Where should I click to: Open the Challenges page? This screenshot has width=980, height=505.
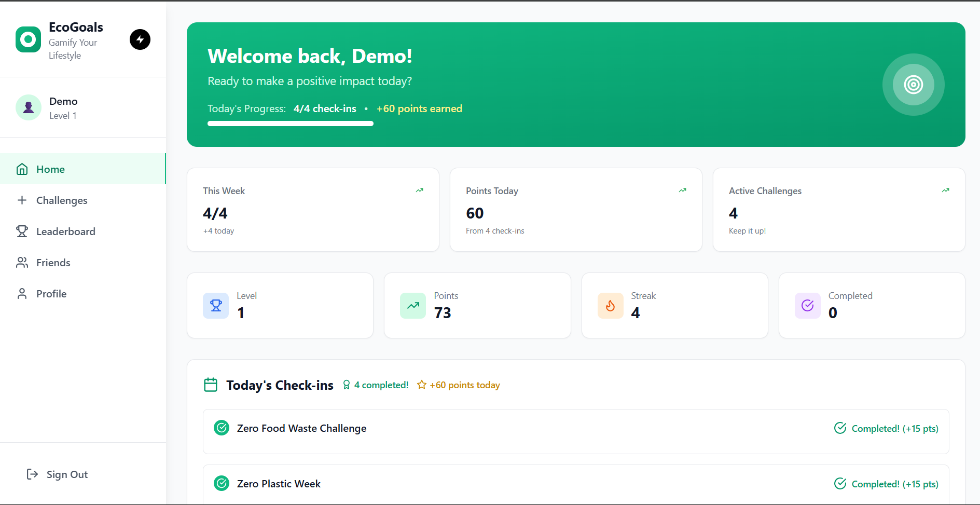(83, 200)
